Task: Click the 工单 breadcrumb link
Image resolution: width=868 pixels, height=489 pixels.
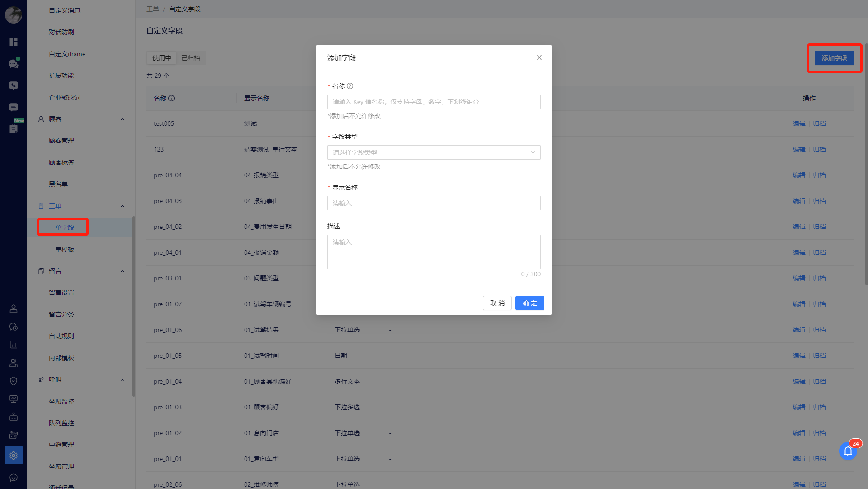Action: 153,9
